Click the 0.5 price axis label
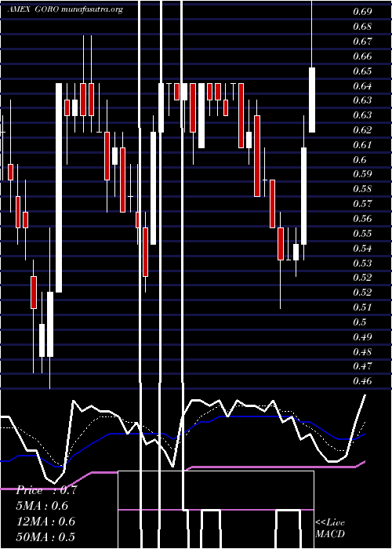 360,322
